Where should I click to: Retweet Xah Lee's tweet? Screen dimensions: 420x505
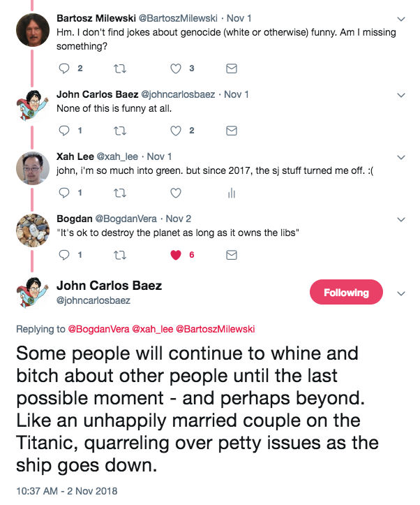120,193
